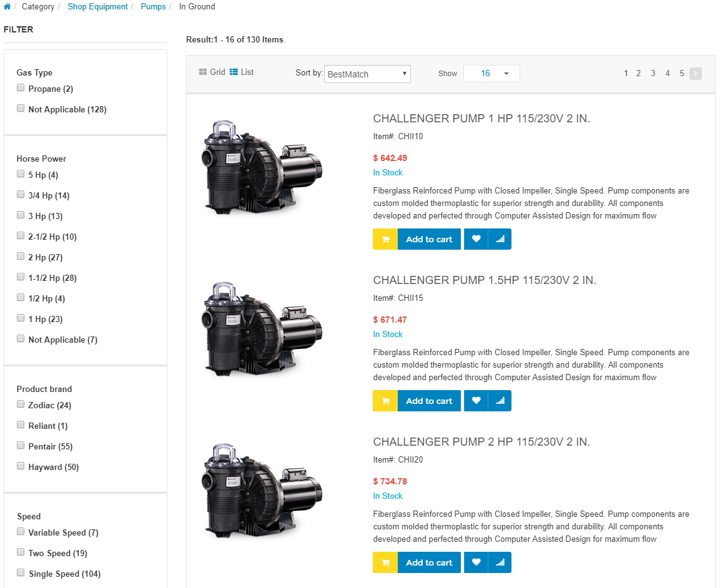Filter by Reliant brand
The width and height of the screenshot is (720, 588).
21,425
